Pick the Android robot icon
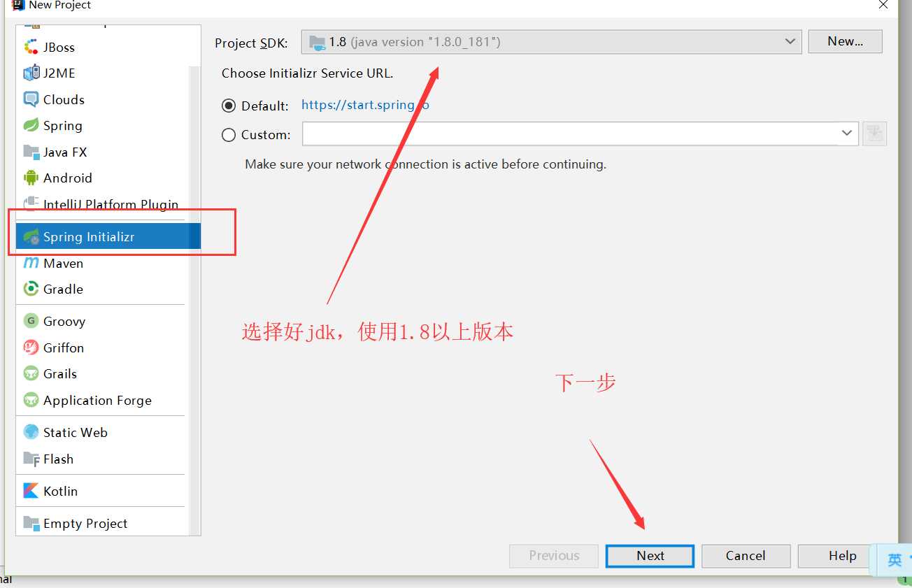912x588 pixels. click(x=31, y=178)
